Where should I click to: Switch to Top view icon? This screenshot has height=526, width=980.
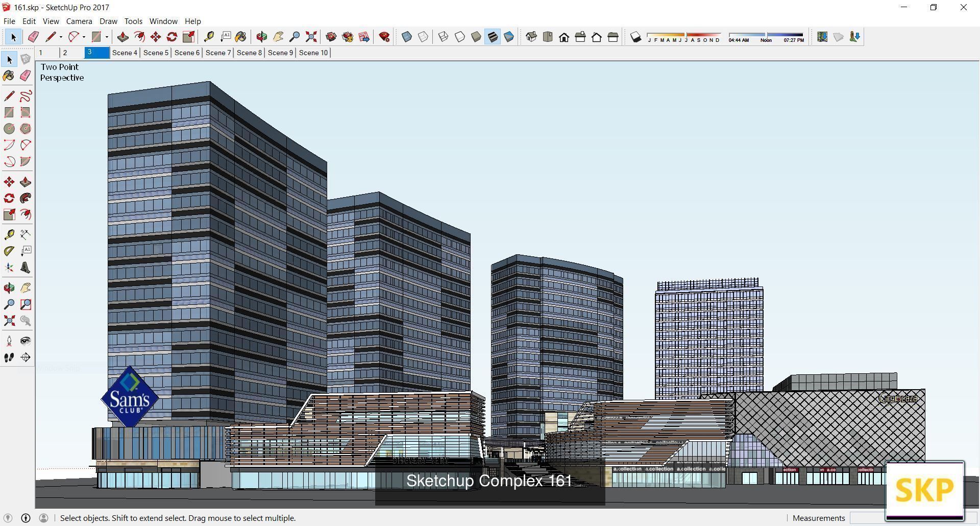coord(548,37)
